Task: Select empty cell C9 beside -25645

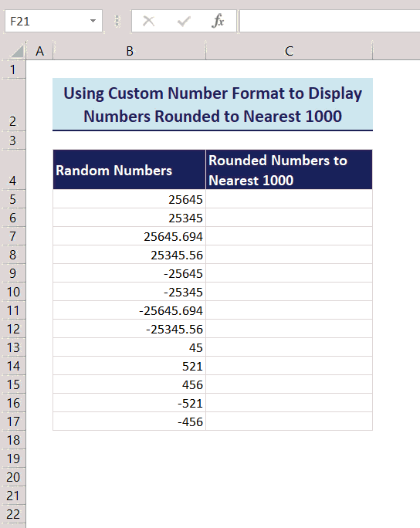Action: pos(289,273)
